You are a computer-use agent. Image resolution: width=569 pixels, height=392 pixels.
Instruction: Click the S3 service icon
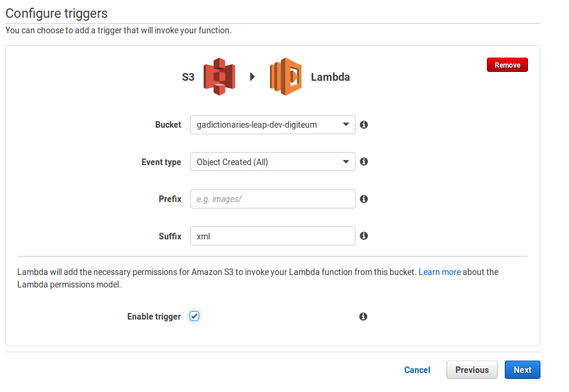(219, 76)
